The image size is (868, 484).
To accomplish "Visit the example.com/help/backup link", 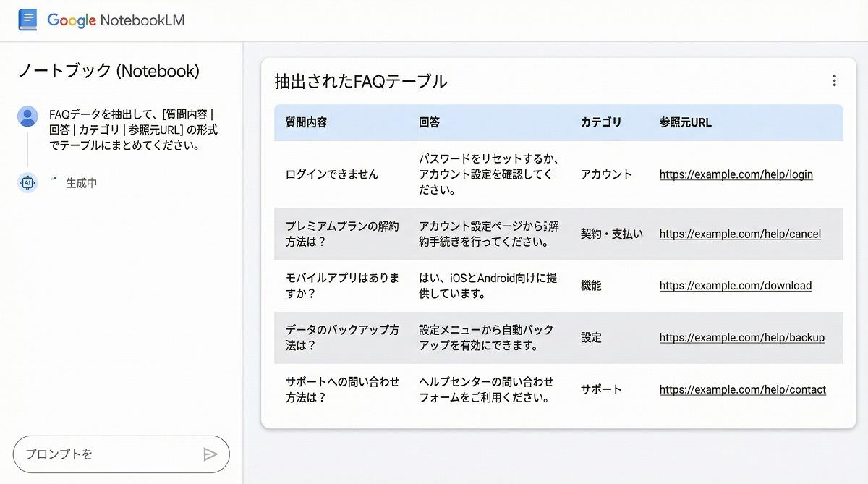I will pos(741,338).
